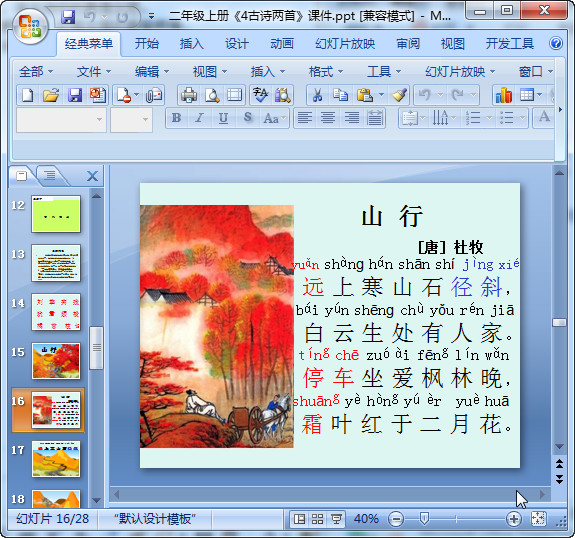Open the 经典菜单 ribbon tab
The width and height of the screenshot is (575, 538).
[x=89, y=44]
